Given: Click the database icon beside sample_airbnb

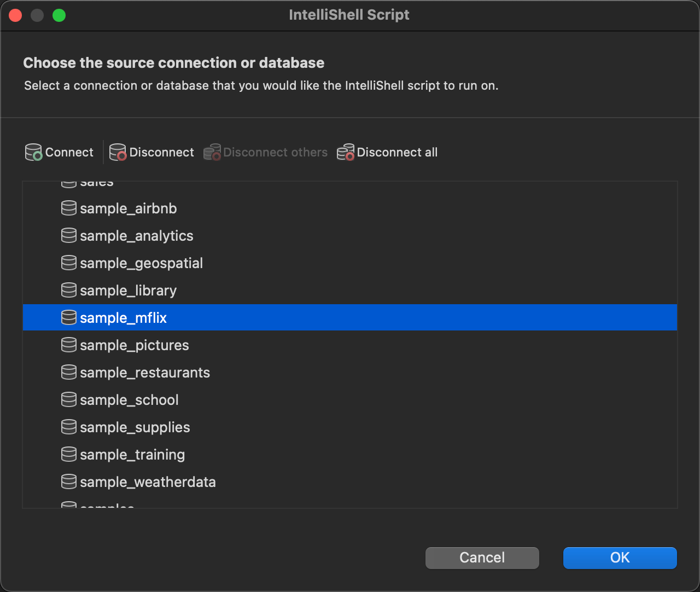Looking at the screenshot, I should click(x=68, y=208).
